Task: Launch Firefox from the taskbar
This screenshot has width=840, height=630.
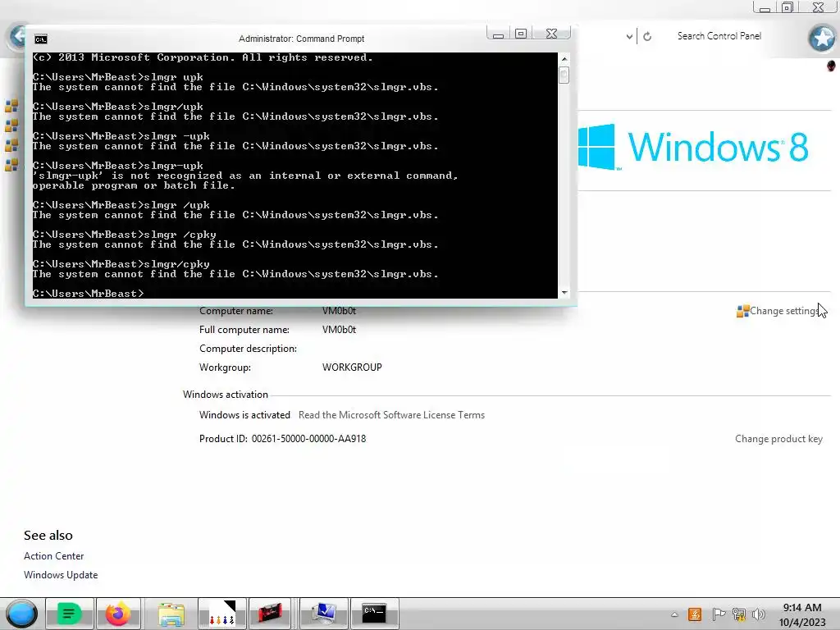Action: click(118, 614)
